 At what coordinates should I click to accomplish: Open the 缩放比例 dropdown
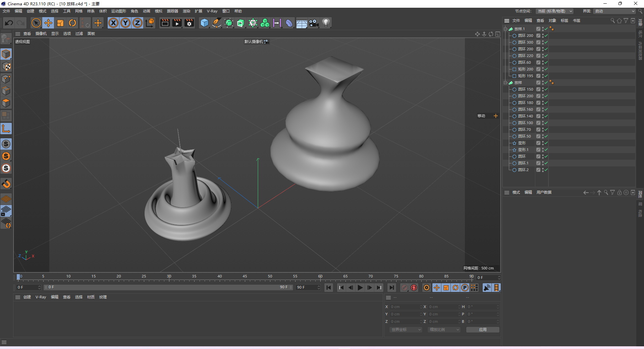pyautogui.click(x=444, y=330)
